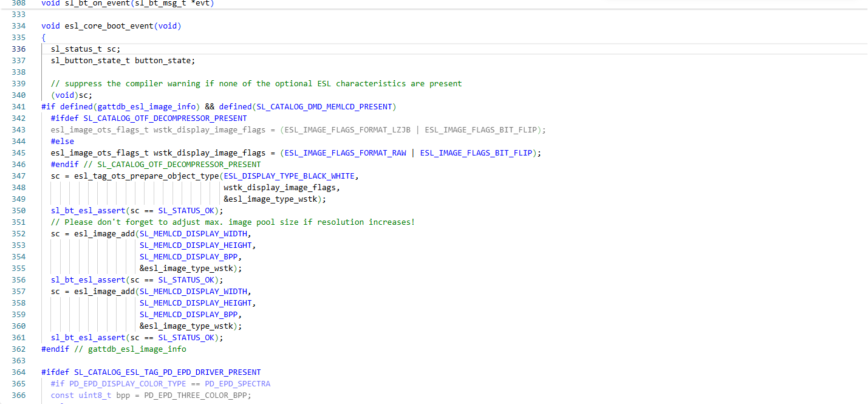
Task: Click SL_CATALOG_DMD_MEMLCD_PRESENT macro
Action: [324, 107]
